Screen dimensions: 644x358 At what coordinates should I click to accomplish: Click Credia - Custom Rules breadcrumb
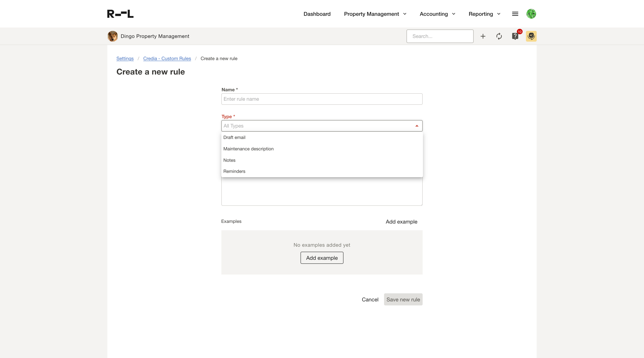(x=167, y=59)
